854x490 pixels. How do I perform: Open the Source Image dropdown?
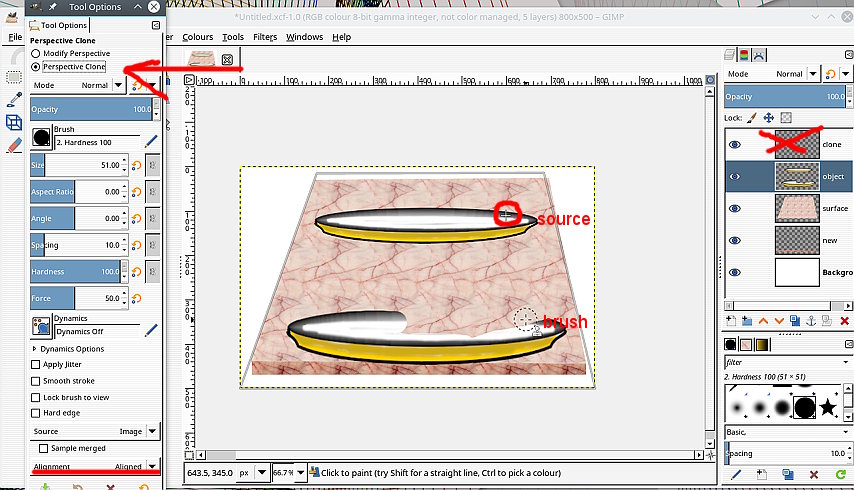(x=95, y=431)
